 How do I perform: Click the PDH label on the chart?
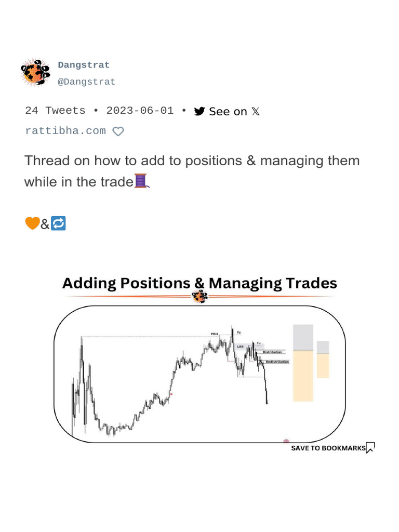pos(214,334)
